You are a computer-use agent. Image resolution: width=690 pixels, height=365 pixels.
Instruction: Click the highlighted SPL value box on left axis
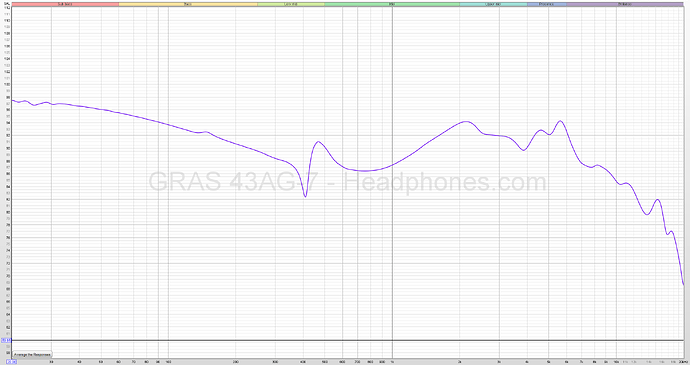(x=6, y=340)
